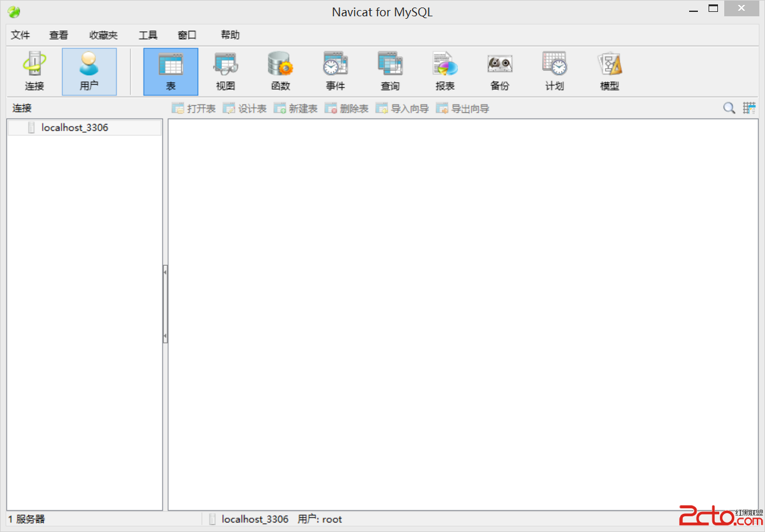Create a New Table (新建表)

[x=295, y=108]
